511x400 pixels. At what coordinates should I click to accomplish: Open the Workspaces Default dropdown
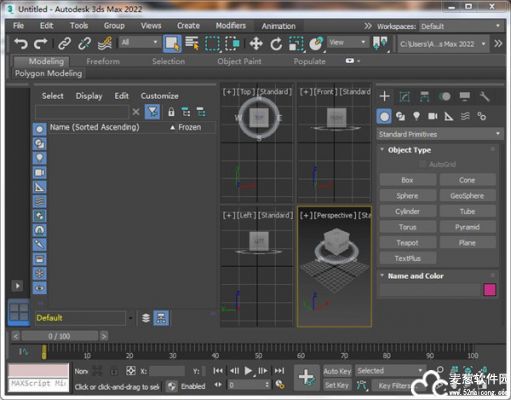coord(460,26)
